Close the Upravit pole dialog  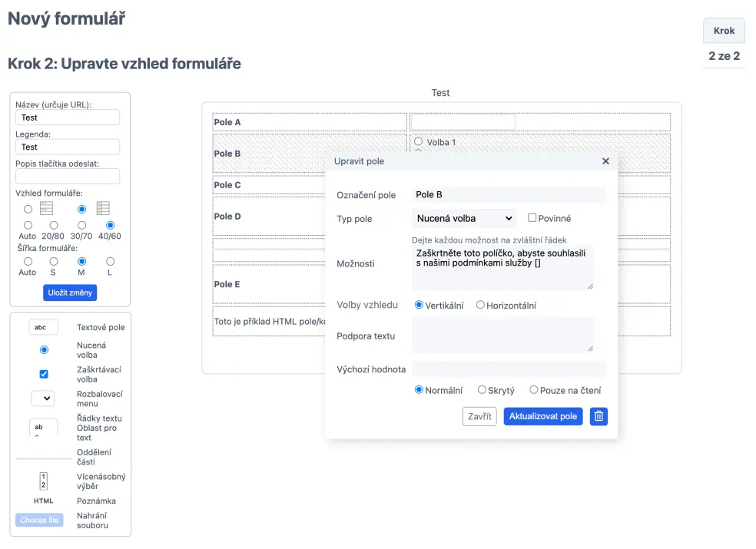pyautogui.click(x=605, y=161)
